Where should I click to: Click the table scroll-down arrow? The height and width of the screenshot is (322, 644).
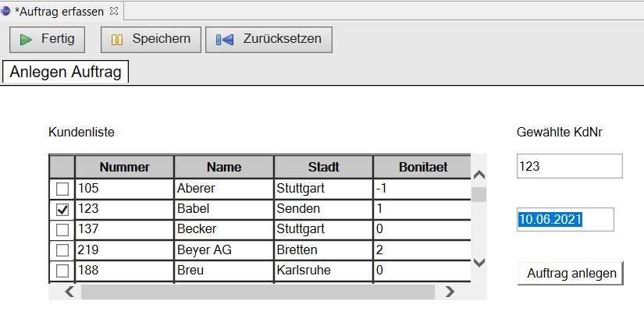click(479, 262)
